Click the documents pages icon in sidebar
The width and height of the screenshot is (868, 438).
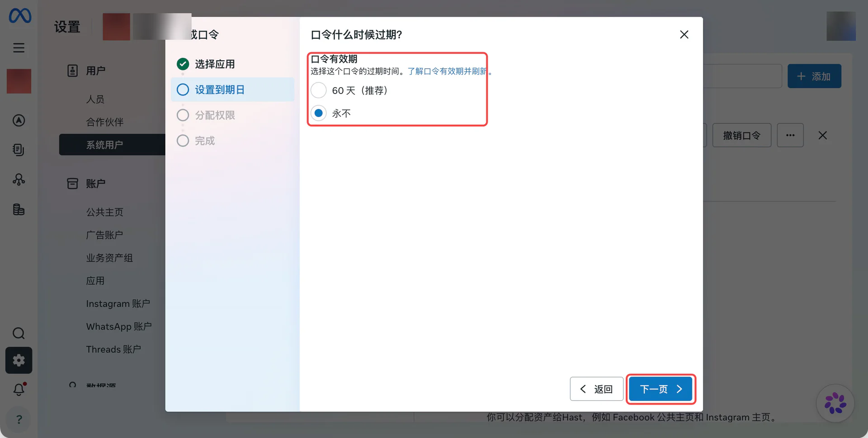point(19,150)
